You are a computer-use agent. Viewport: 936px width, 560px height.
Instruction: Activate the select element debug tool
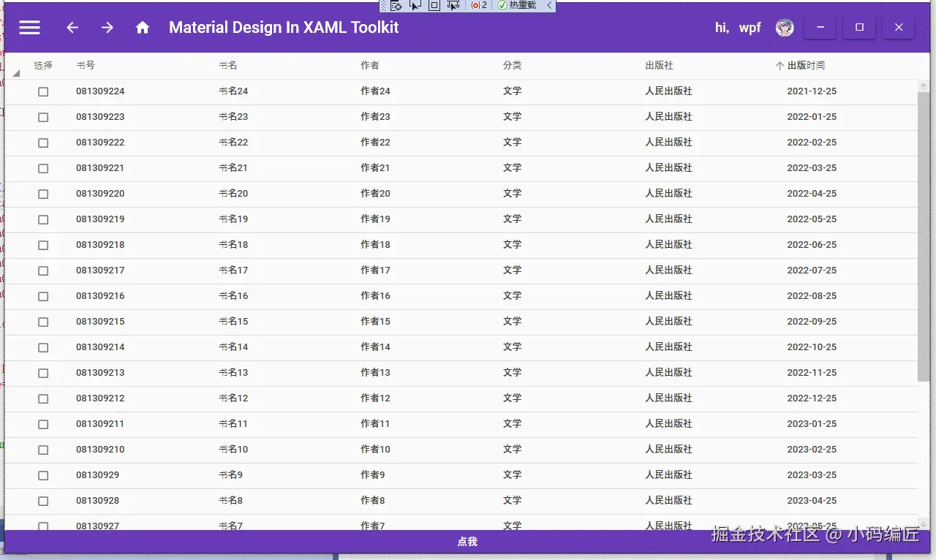pos(415,5)
